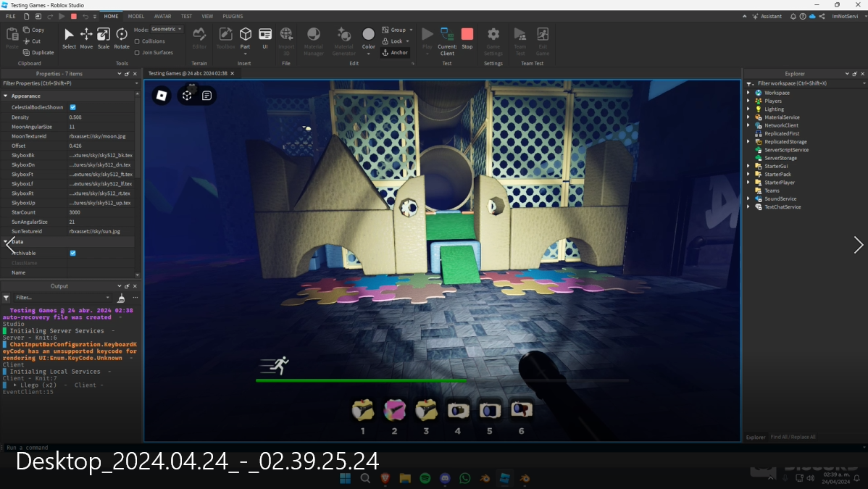Clear the Output panel with the broom icon
Screen dimensions: 868x489
click(121, 298)
